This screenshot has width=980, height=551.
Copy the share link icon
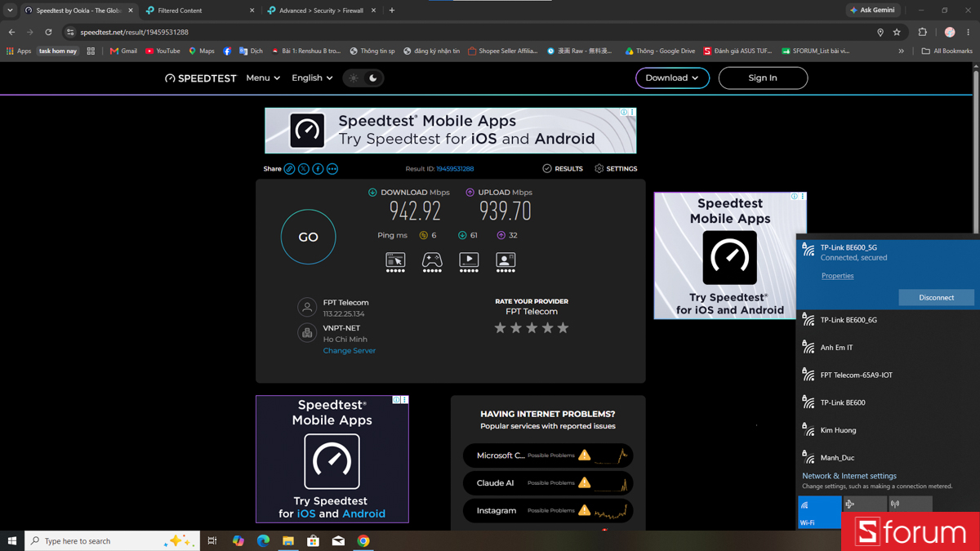(289, 169)
